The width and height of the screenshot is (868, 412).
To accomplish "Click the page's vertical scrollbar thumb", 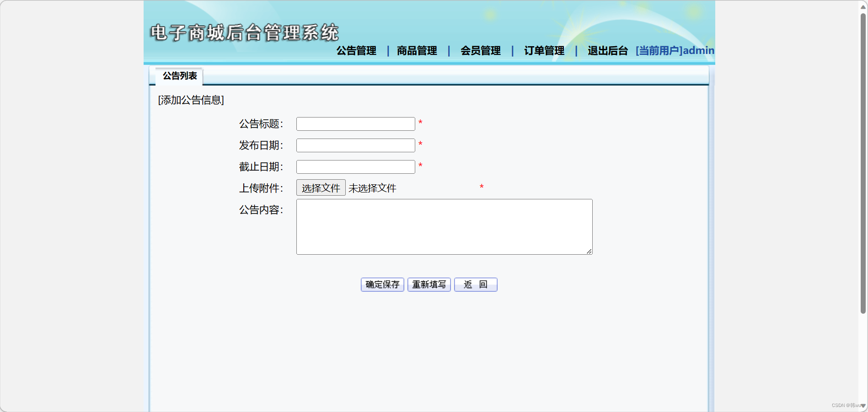I will coord(863,163).
